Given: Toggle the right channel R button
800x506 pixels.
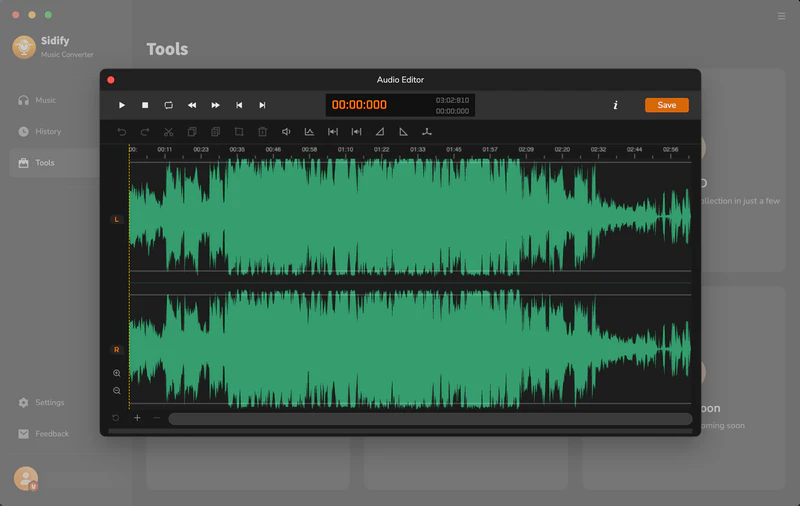Looking at the screenshot, I should click(x=116, y=349).
